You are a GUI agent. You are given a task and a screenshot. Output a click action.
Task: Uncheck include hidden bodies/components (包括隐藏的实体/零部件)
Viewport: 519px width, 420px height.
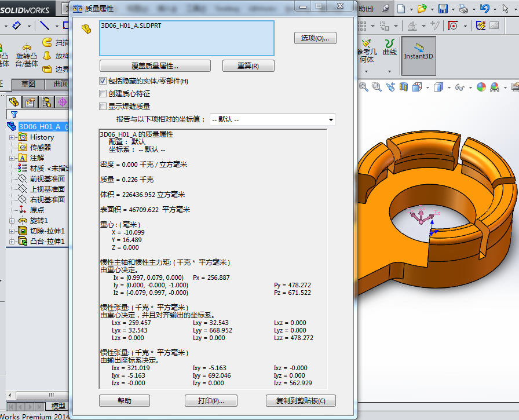[103, 81]
